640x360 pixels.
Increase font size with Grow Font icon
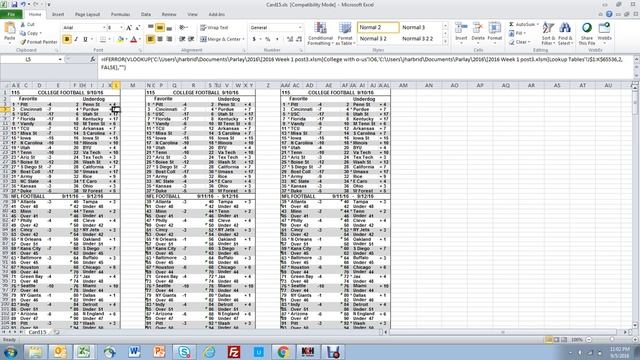pos(129,28)
